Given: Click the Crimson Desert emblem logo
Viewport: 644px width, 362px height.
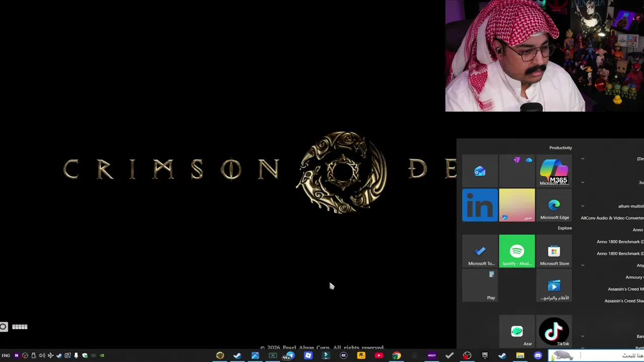Looking at the screenshot, I should [x=343, y=172].
